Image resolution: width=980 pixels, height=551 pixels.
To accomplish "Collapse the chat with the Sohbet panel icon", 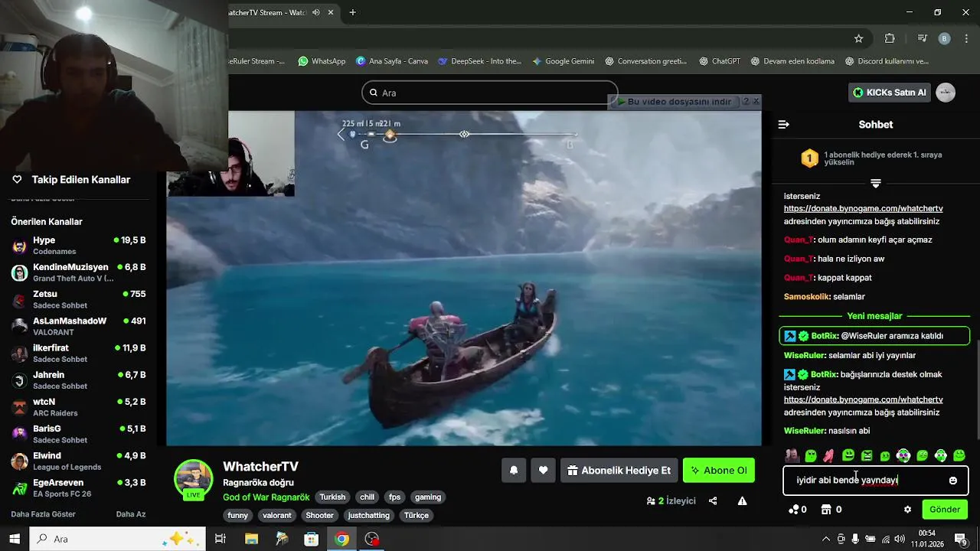I will point(783,124).
